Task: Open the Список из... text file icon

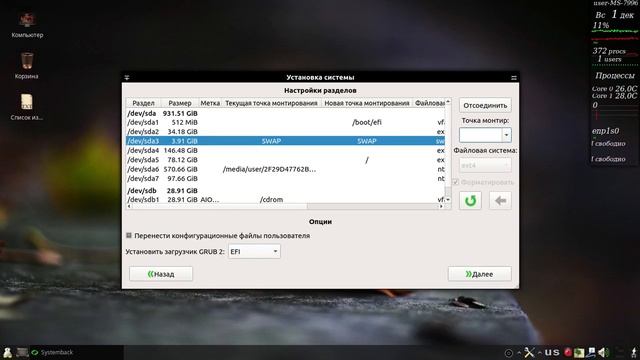Action: click(27, 107)
